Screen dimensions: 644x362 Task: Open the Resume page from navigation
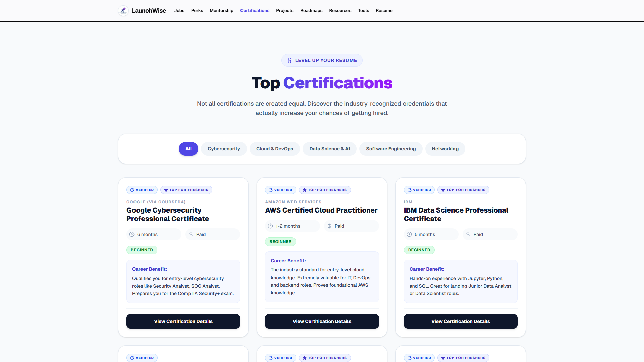pos(384,11)
